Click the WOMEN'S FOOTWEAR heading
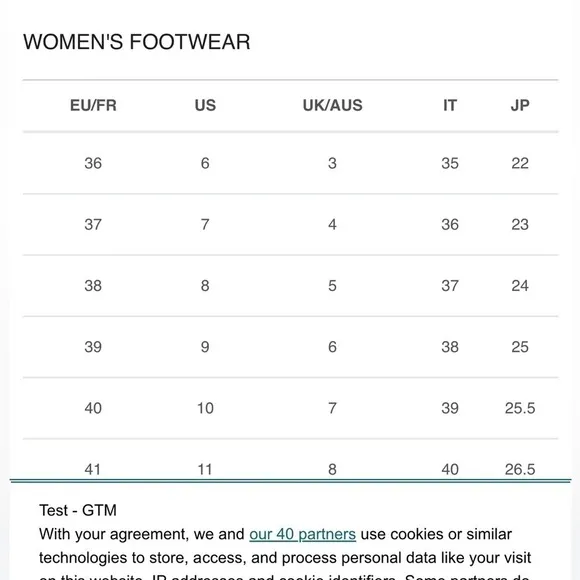This screenshot has width=580, height=580. coord(136,41)
